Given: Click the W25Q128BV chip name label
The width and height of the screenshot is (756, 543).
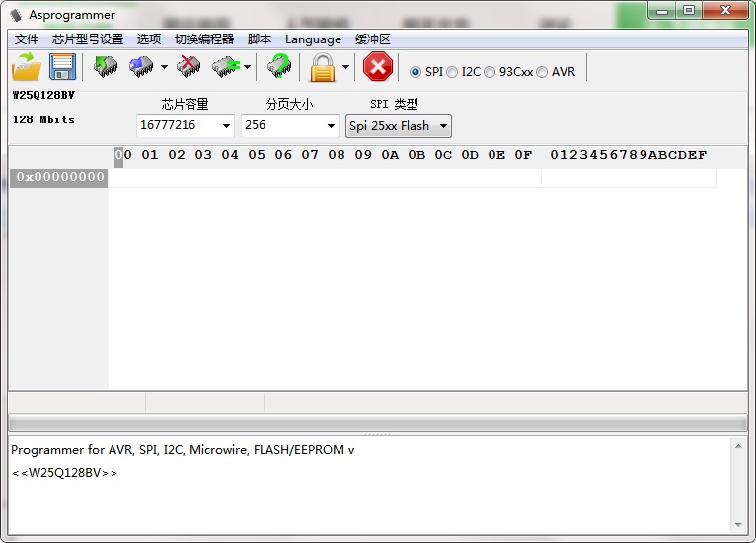Looking at the screenshot, I should (x=43, y=95).
